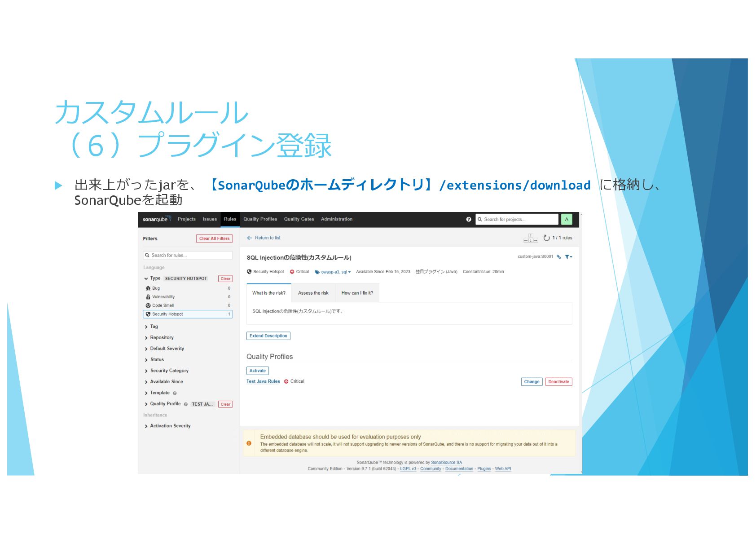This screenshot has height=535, width=756.
Task: Open the similar rules filter funnel dropdown
Action: pos(568,257)
